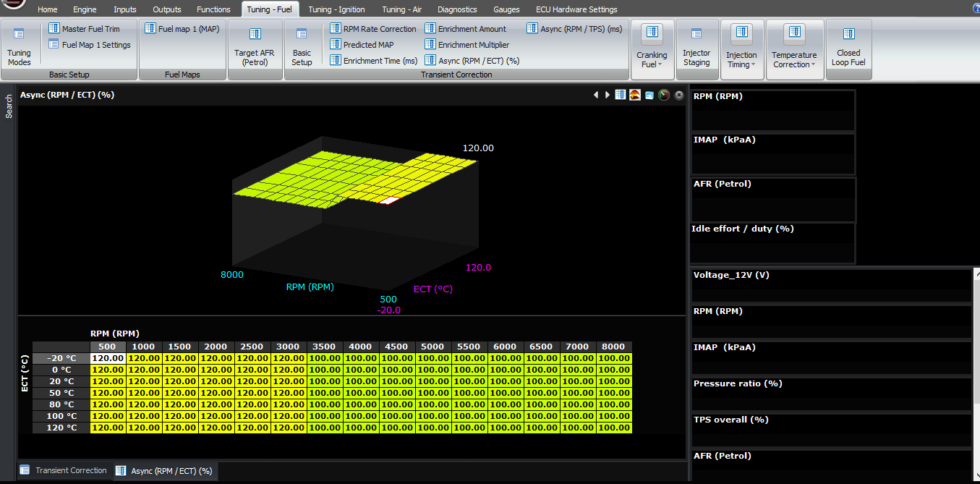
Task: Open RPM Rate Correction table
Action: (x=373, y=29)
